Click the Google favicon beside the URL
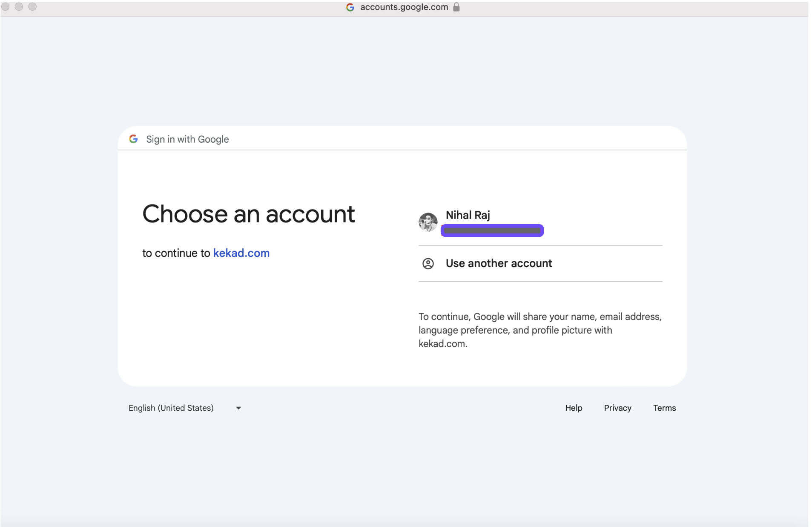This screenshot has height=527, width=812. coord(350,7)
